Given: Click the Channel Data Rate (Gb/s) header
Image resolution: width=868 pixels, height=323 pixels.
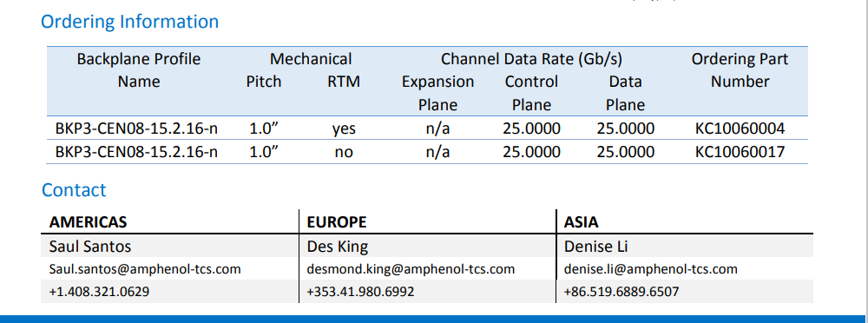Looking at the screenshot, I should pos(531,59).
